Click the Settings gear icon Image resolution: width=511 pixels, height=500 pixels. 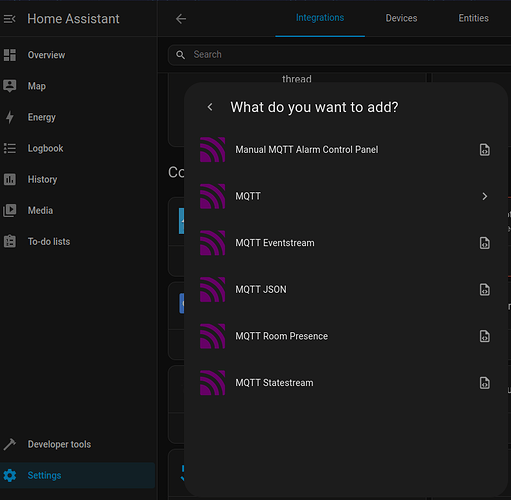tap(10, 475)
